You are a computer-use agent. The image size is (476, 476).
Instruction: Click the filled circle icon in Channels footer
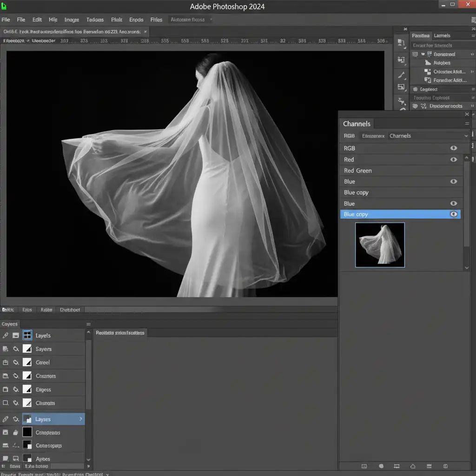point(381,466)
